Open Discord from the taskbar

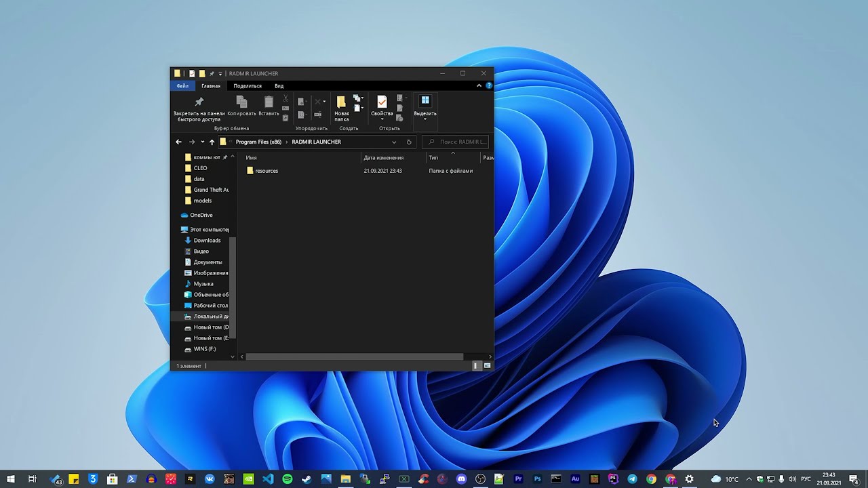click(462, 479)
